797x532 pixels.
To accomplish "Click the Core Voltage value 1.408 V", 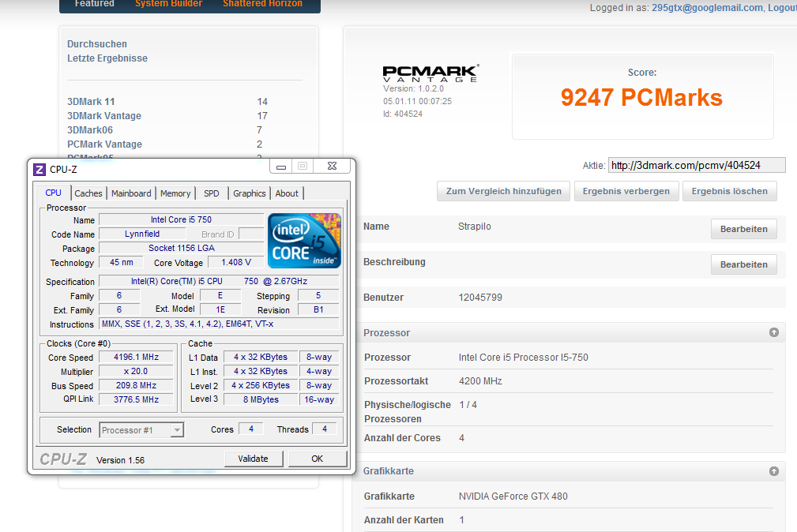I will click(x=236, y=262).
